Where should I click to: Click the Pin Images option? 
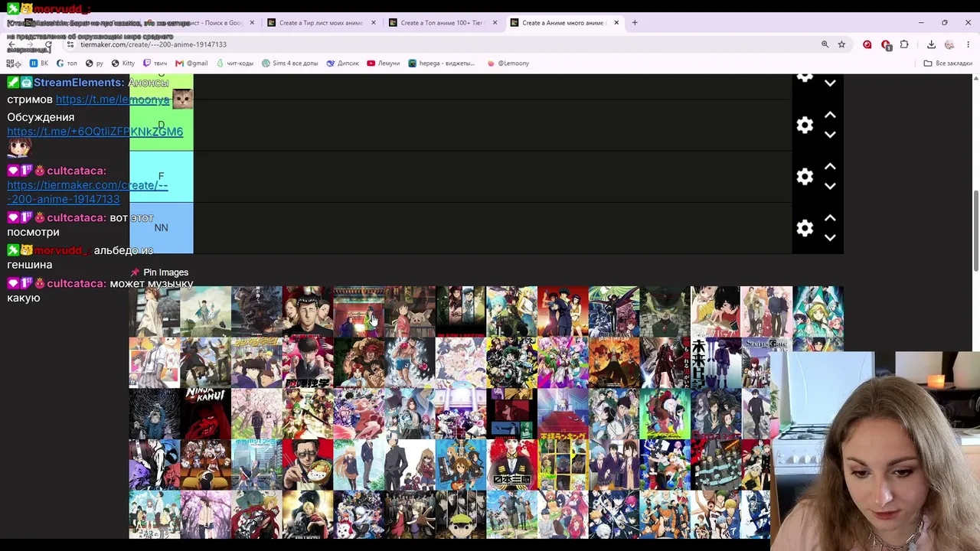coord(159,272)
